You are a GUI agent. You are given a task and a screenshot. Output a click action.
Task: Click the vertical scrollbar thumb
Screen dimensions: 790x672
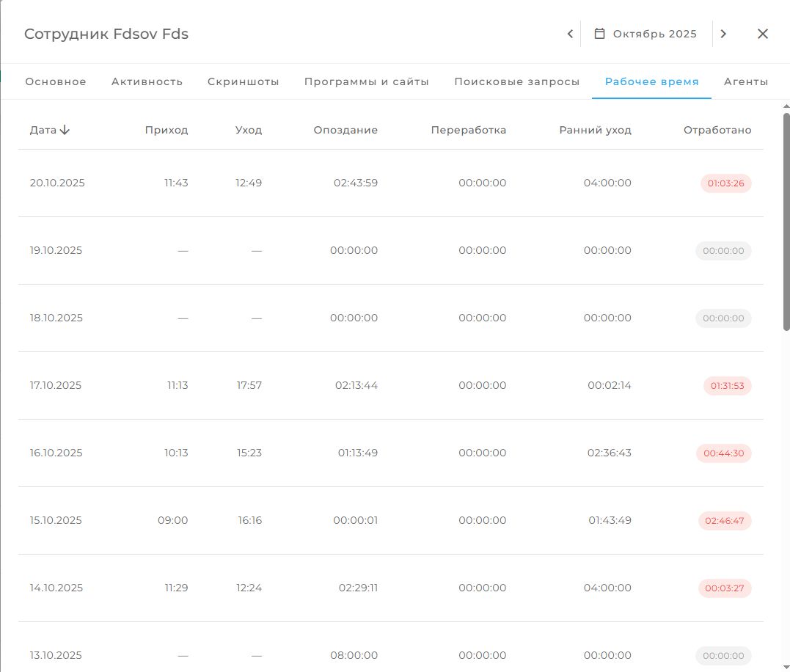(786, 220)
